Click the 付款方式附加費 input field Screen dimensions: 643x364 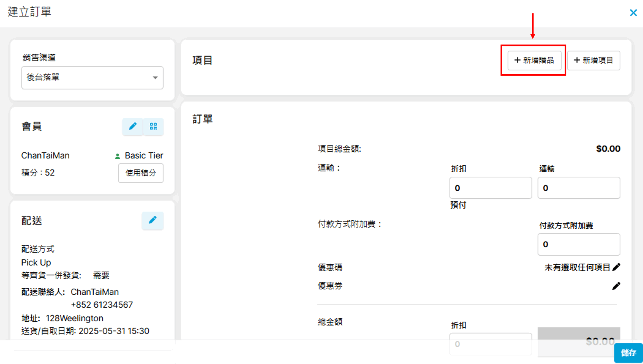pos(578,244)
